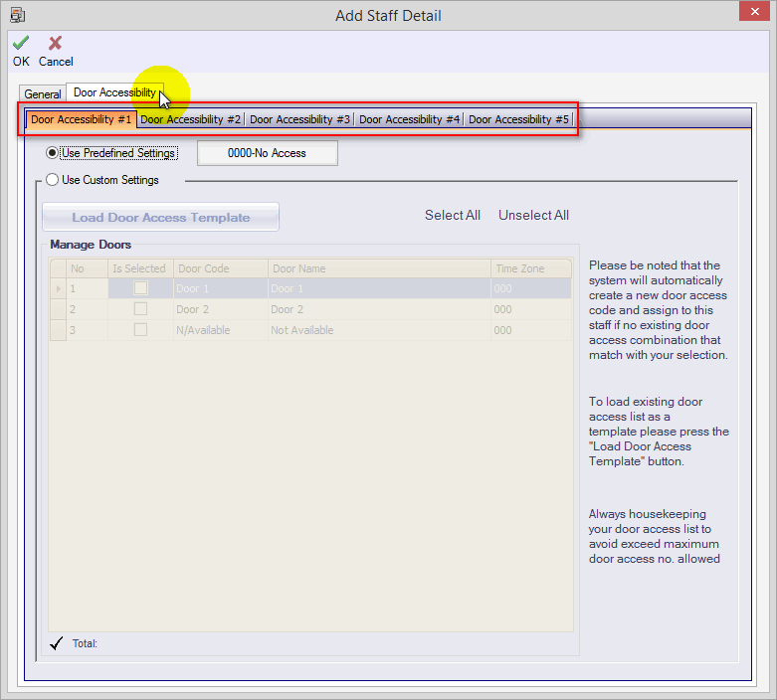The height and width of the screenshot is (700, 777).
Task: Open the Door Accessibility #3 tab
Action: [300, 119]
